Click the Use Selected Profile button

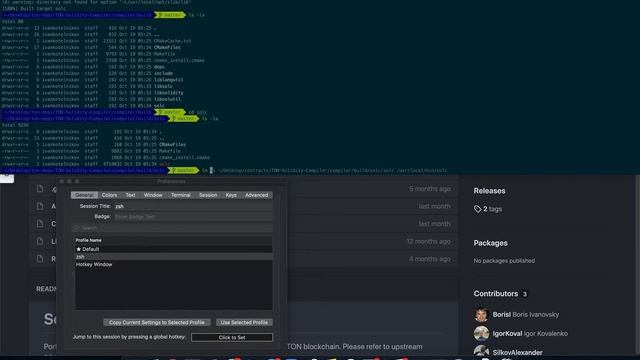click(244, 322)
